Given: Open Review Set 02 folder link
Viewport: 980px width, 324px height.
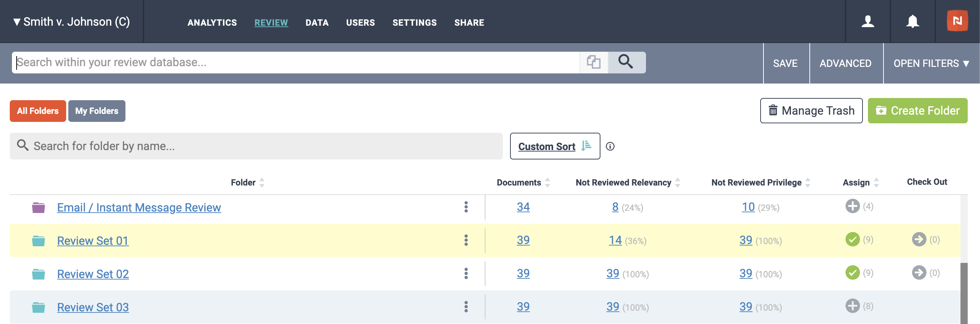Looking at the screenshot, I should coord(93,274).
